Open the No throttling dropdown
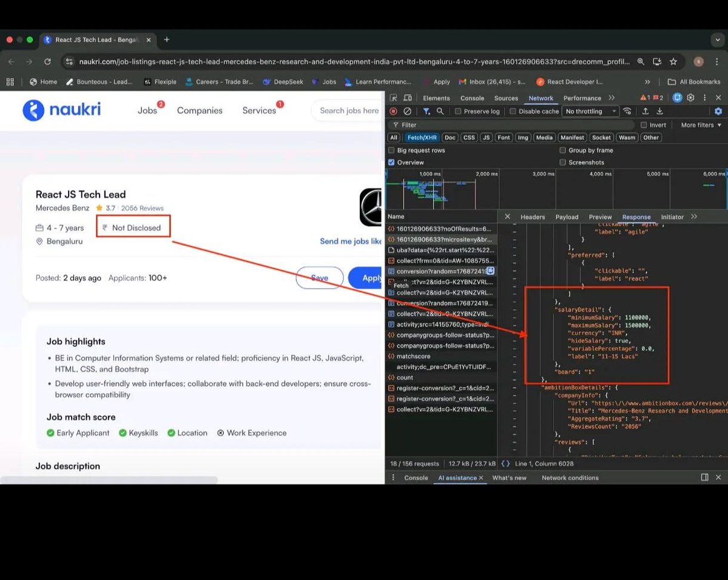Viewport: 728px width, 580px height. pos(590,112)
